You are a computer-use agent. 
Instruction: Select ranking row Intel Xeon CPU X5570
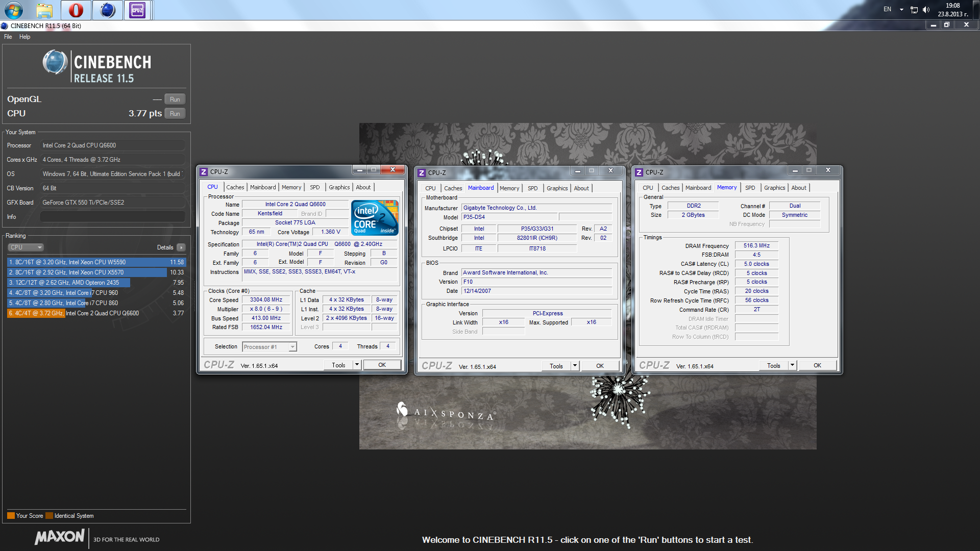point(96,272)
